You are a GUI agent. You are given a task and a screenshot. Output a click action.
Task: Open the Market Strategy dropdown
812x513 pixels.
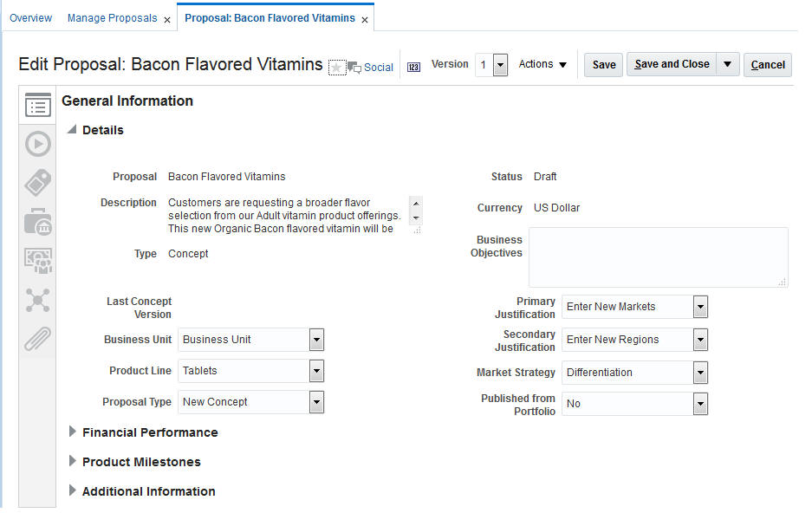click(x=700, y=373)
